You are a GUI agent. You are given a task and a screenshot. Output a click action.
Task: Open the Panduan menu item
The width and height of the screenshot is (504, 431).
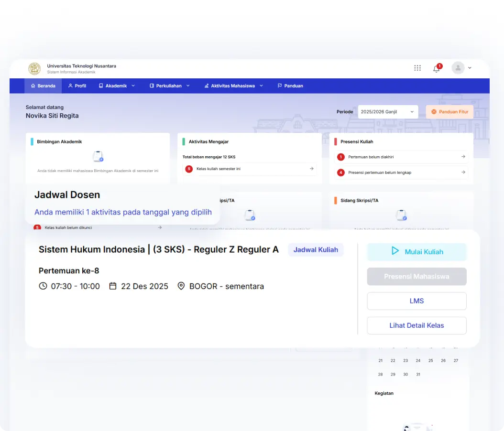(x=290, y=86)
